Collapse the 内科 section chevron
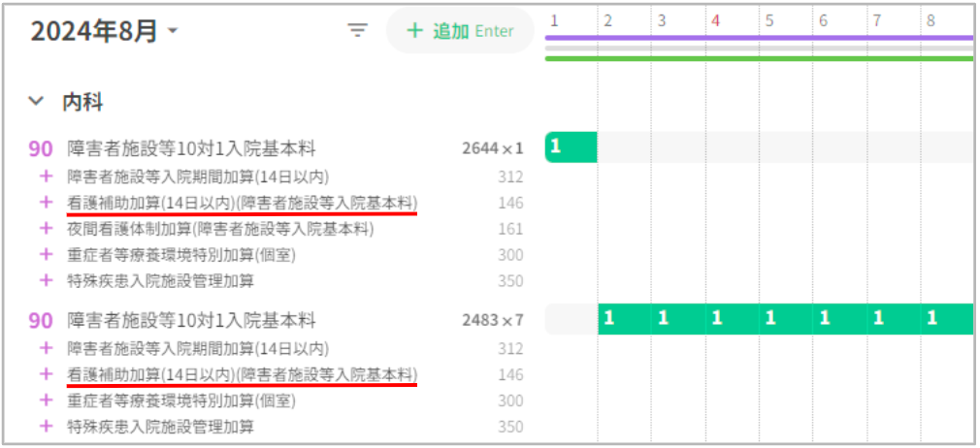The width and height of the screenshot is (980, 448). pos(37,100)
